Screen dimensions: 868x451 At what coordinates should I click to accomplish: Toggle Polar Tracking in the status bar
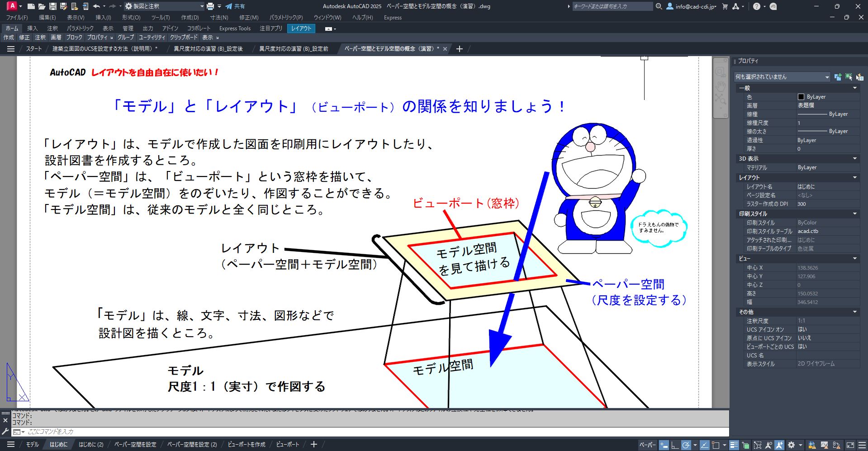coord(686,445)
